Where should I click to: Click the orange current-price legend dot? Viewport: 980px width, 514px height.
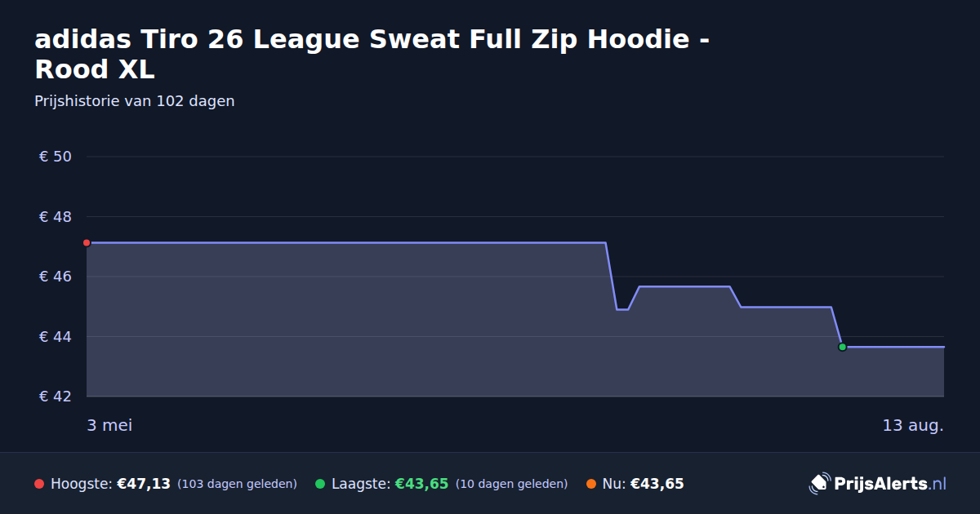point(591,484)
